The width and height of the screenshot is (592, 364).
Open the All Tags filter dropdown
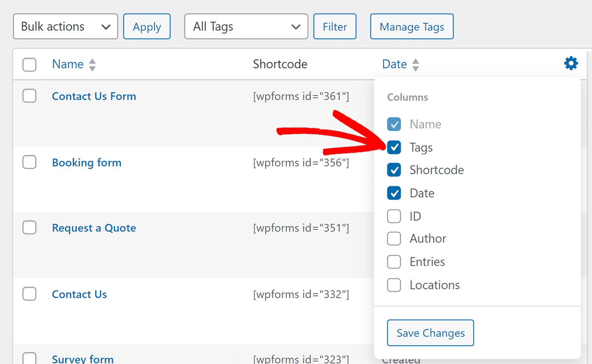coord(246,26)
